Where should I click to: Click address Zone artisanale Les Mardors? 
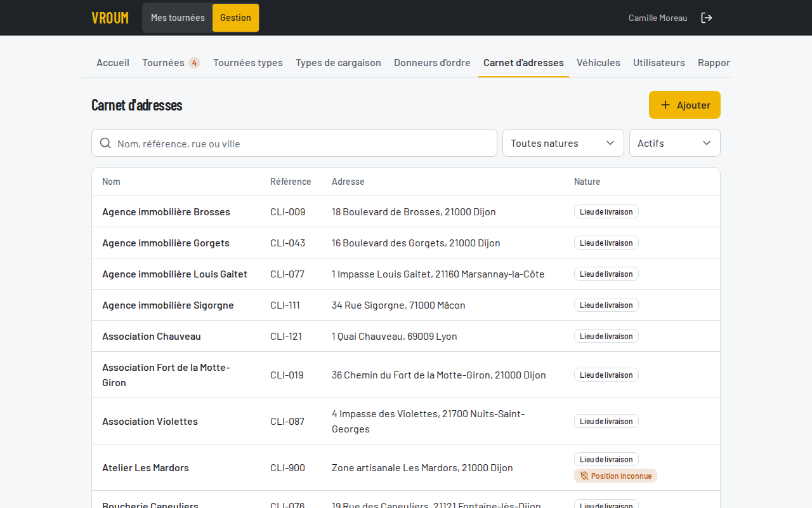[422, 467]
